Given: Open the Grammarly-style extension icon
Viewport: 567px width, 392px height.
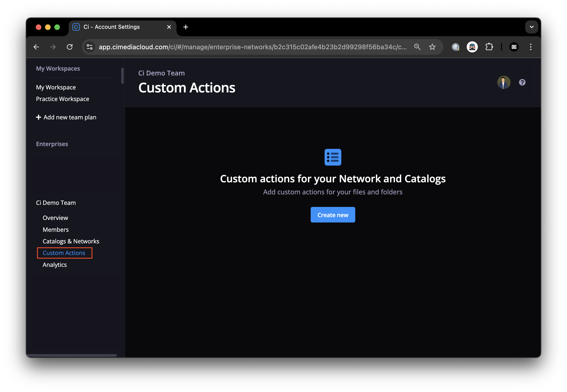Looking at the screenshot, I should [456, 47].
